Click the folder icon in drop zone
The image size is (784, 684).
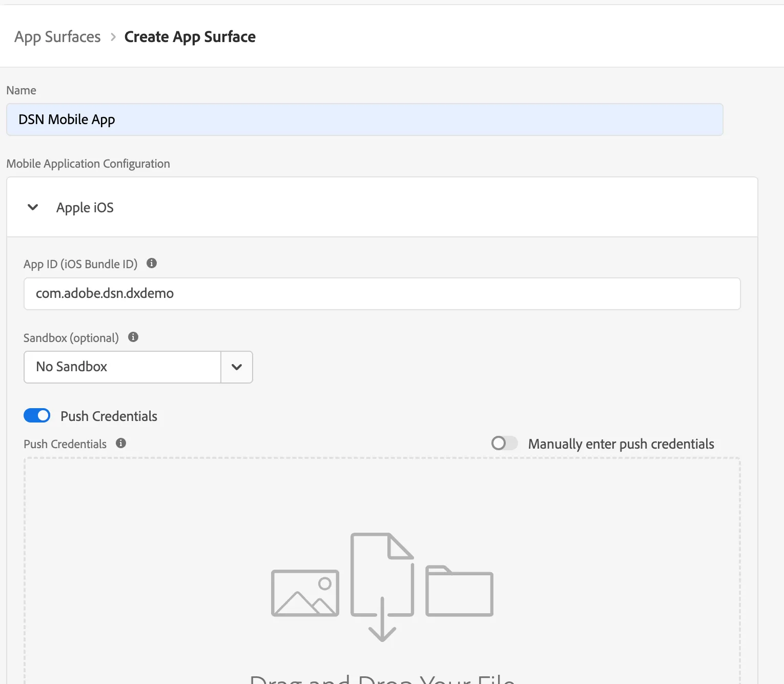(x=459, y=591)
